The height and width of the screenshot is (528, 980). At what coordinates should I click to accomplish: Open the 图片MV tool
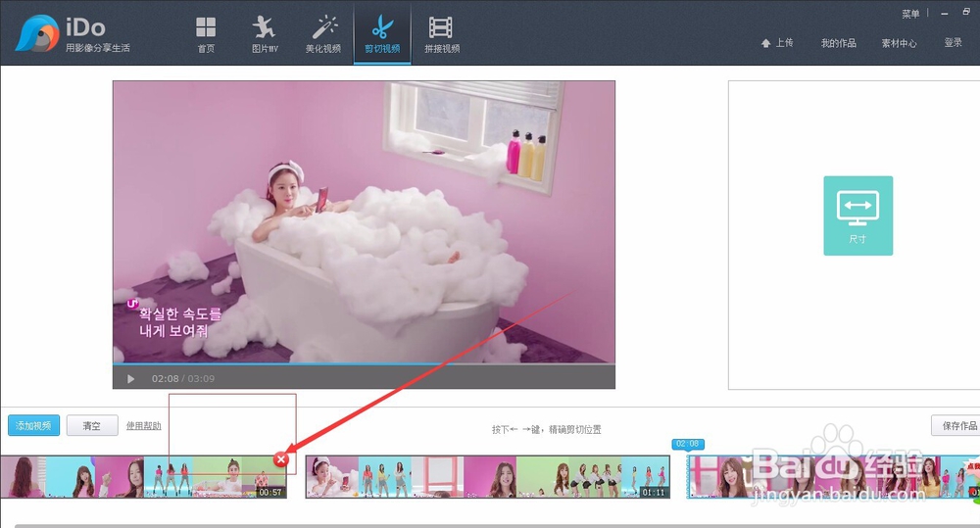click(265, 35)
